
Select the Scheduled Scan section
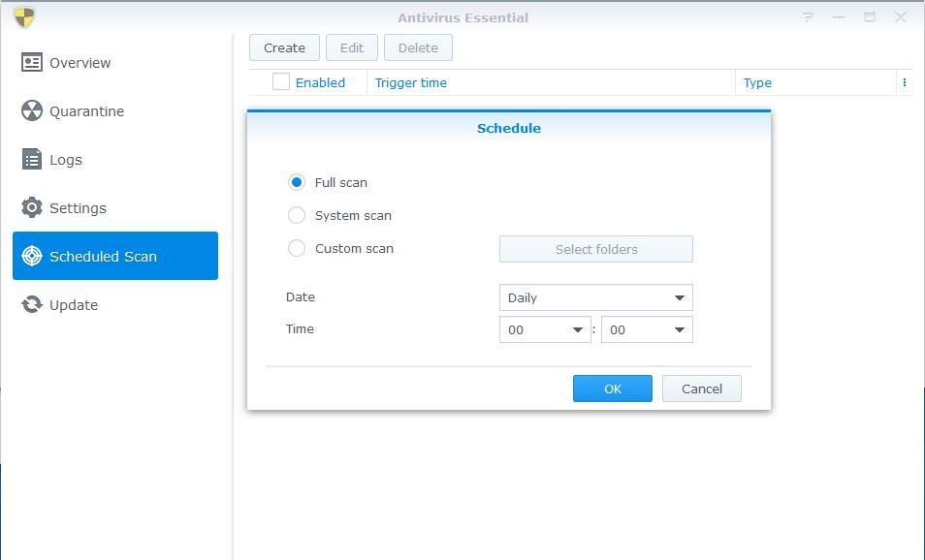115,256
